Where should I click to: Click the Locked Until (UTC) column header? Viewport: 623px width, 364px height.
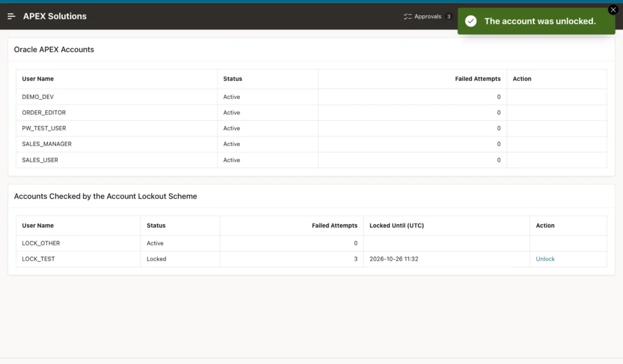[397, 225]
